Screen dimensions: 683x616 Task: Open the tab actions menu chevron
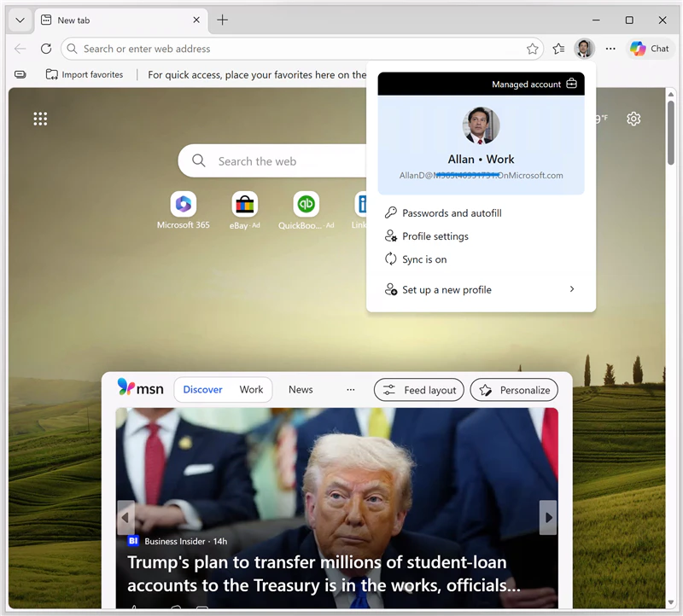(x=20, y=20)
